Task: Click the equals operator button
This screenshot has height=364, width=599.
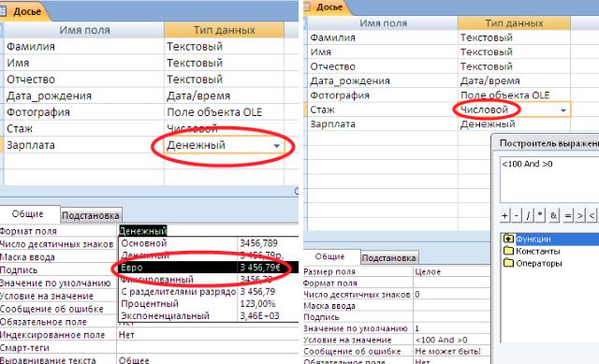Action: [568, 216]
